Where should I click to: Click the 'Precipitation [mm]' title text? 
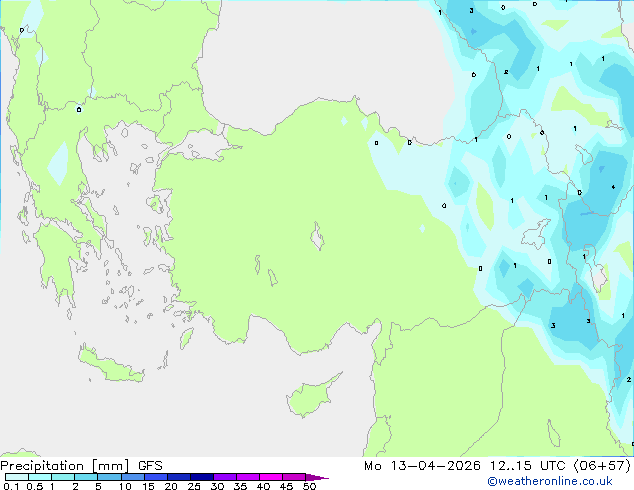[65, 466]
